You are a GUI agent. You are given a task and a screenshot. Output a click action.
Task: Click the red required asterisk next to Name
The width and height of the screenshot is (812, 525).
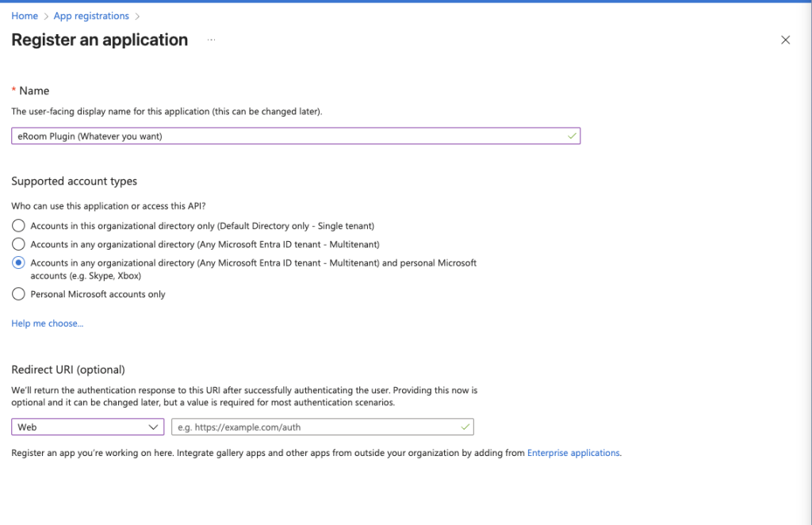(14, 91)
